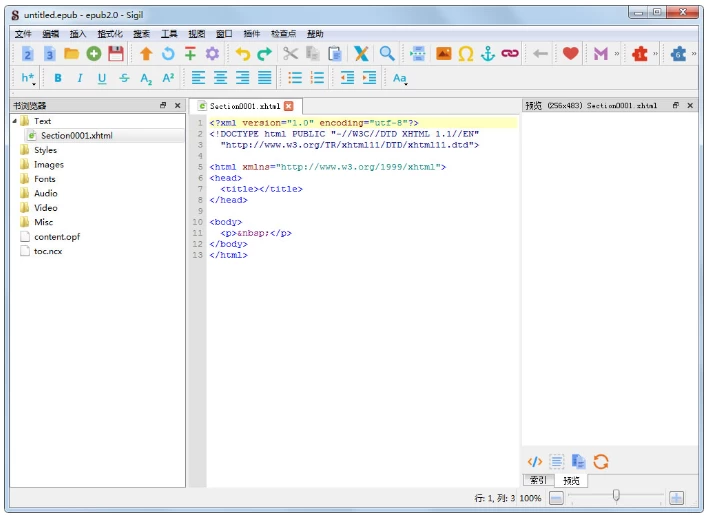Collapse the Text folder in book browser
Image resolution: width=708 pixels, height=515 pixels.
pos(15,121)
